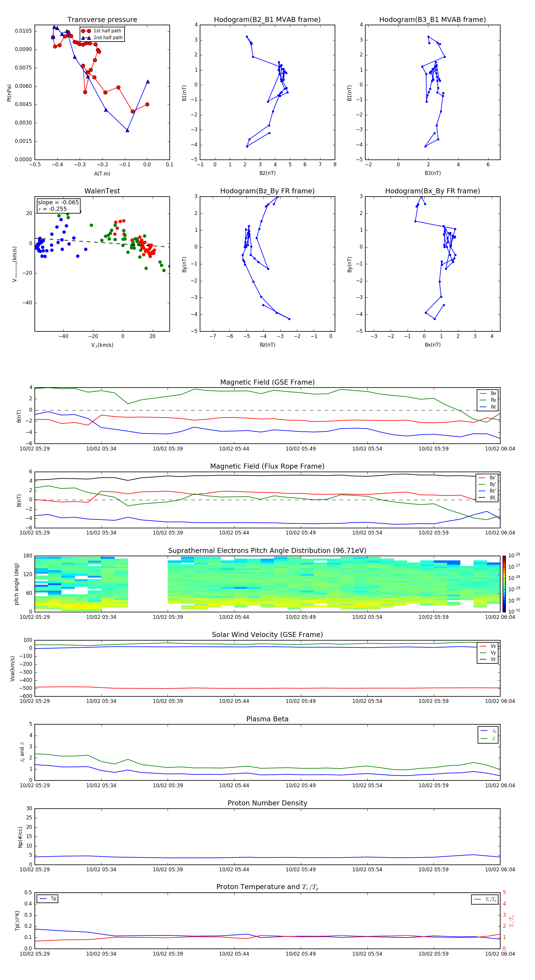Click 'Bx(nT)' x-axis label
The height and width of the screenshot is (980, 535).
point(432,345)
